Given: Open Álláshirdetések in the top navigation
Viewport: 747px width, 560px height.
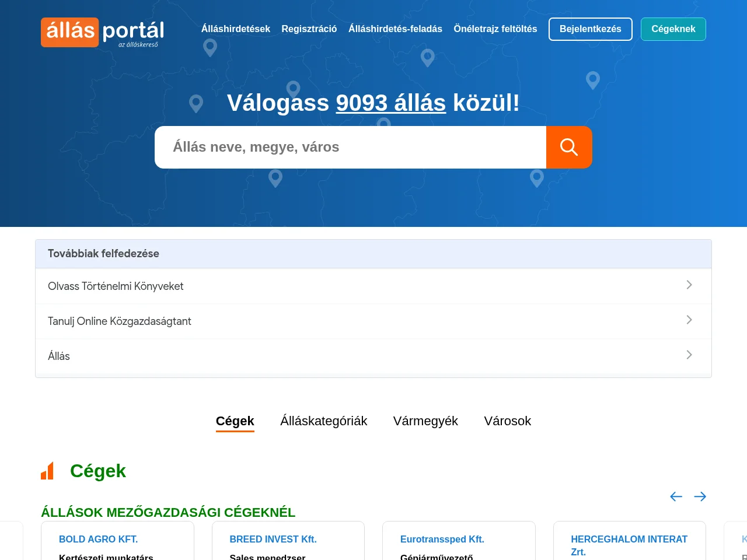Looking at the screenshot, I should pyautogui.click(x=236, y=29).
